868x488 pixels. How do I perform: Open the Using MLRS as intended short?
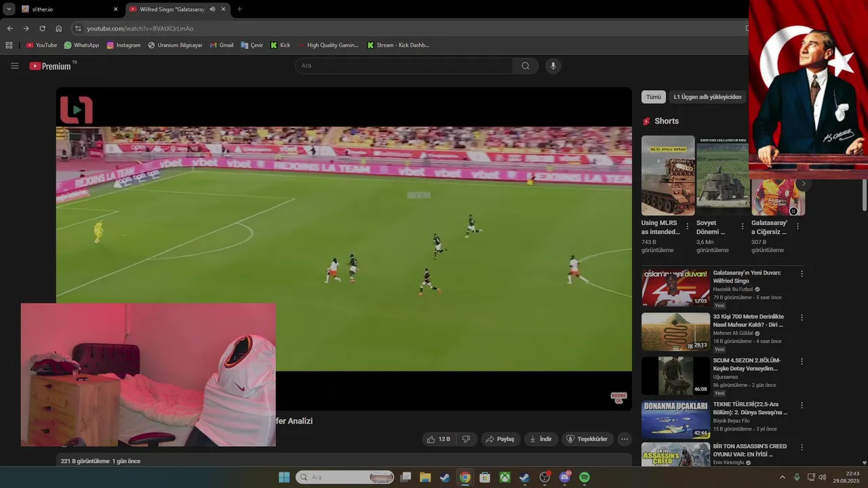(668, 176)
